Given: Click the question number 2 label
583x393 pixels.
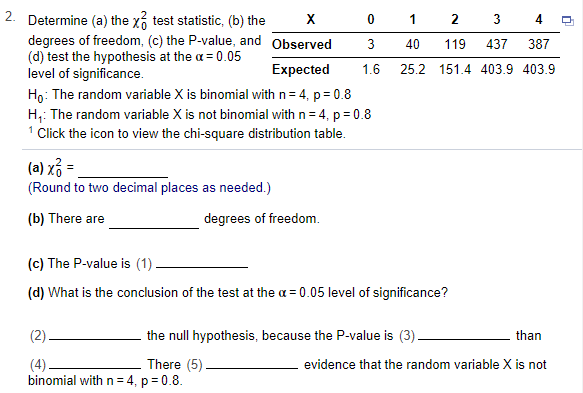Looking at the screenshot, I should [10, 17].
